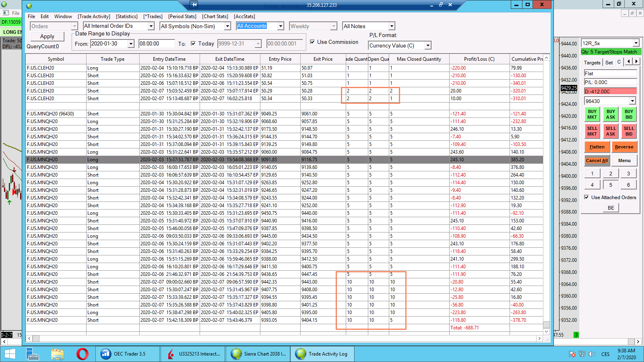Screen dimensions: 644x362
Task: Click the pin icon on remote connection bar
Action: [x=194, y=5]
